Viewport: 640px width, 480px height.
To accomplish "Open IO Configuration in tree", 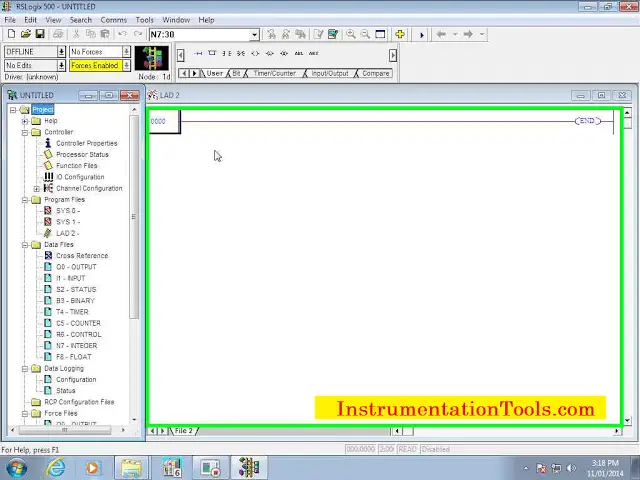I will click(x=80, y=177).
